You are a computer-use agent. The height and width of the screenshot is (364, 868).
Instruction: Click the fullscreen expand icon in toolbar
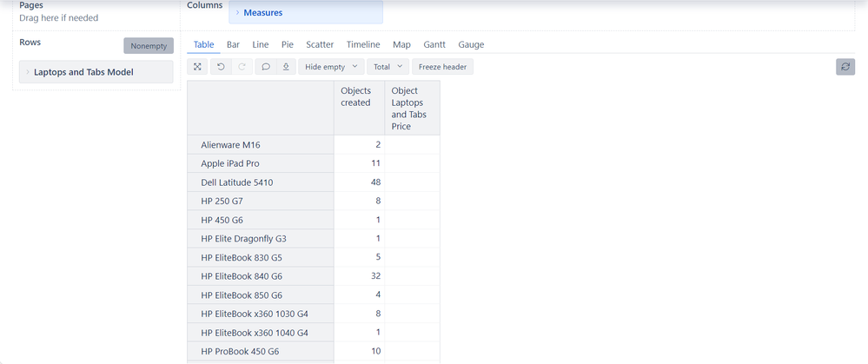click(x=197, y=67)
